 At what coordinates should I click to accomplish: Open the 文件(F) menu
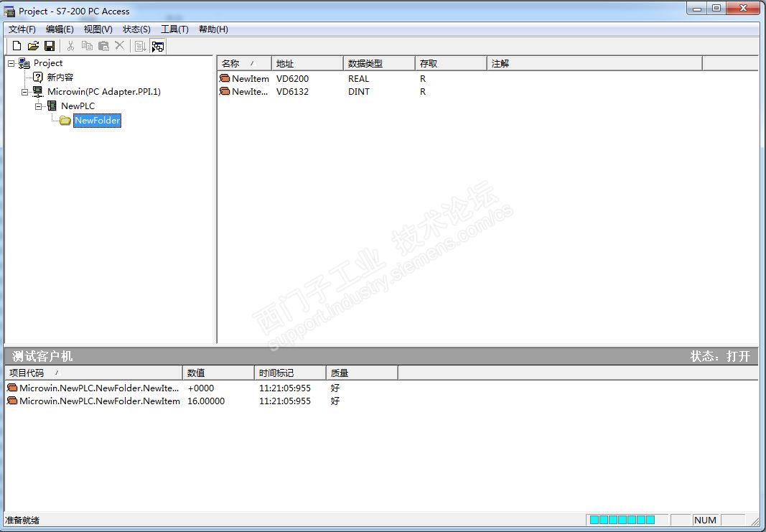22,29
